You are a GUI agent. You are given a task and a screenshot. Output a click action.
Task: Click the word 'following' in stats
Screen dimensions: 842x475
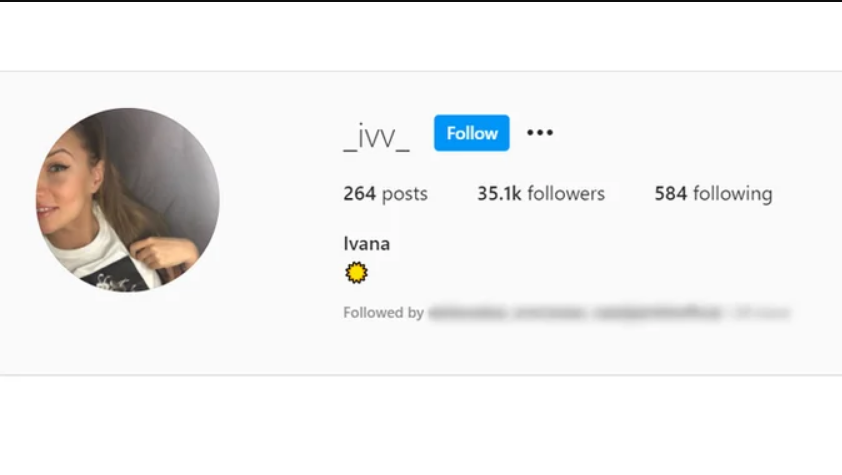click(733, 194)
